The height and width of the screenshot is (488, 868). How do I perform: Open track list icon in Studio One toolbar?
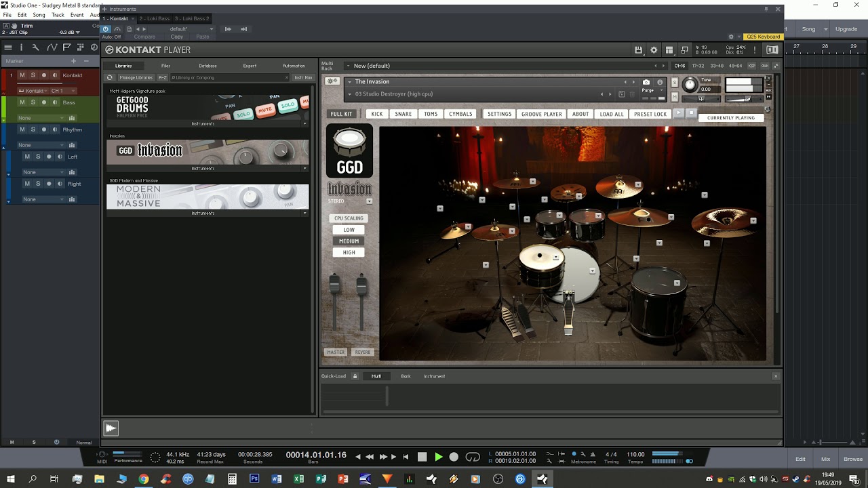tap(8, 47)
